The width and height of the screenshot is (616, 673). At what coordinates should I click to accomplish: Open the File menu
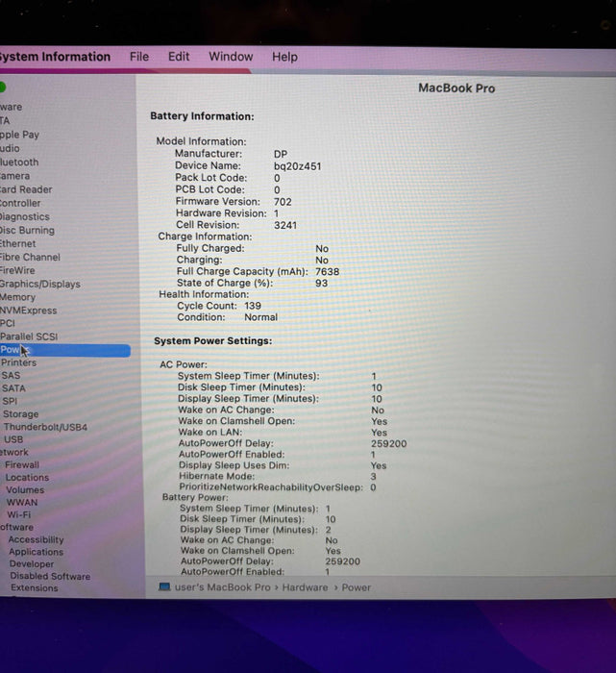click(139, 57)
